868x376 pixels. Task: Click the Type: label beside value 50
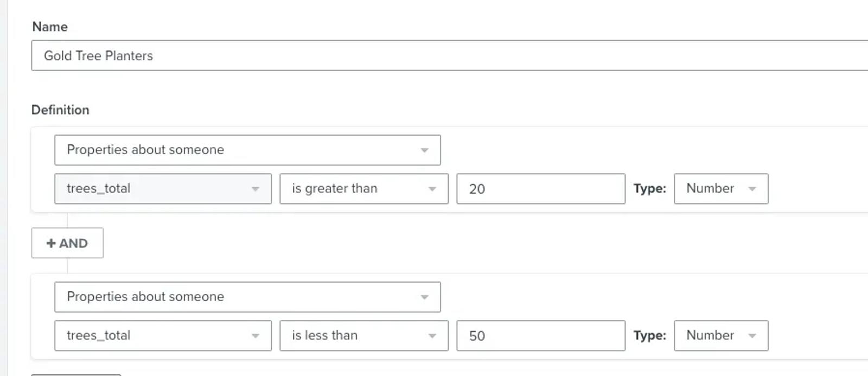tap(649, 336)
